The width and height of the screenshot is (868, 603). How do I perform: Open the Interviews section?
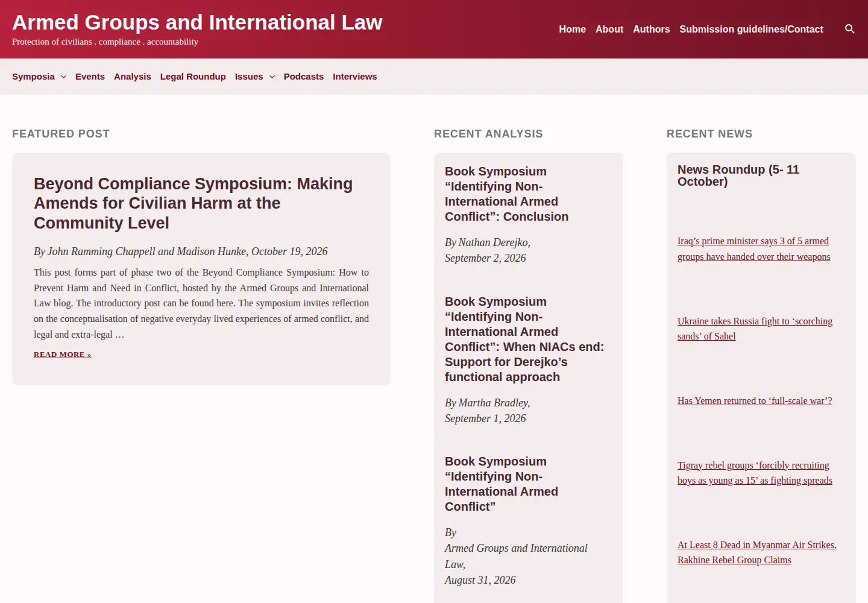[354, 77]
